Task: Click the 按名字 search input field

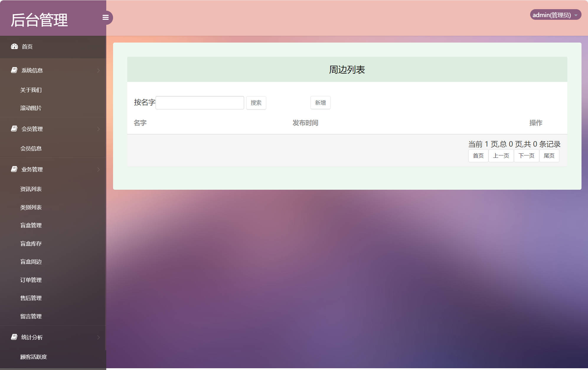Action: pos(200,102)
